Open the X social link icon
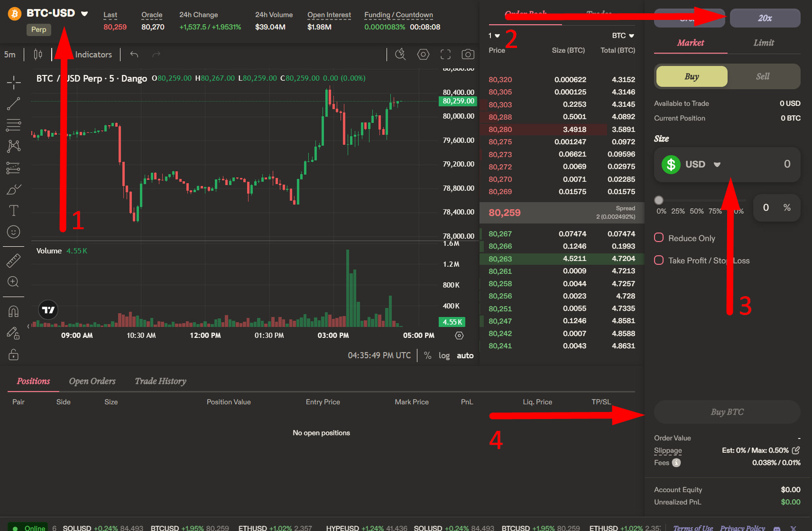Viewport: 812px width, 531px height. coord(793,528)
